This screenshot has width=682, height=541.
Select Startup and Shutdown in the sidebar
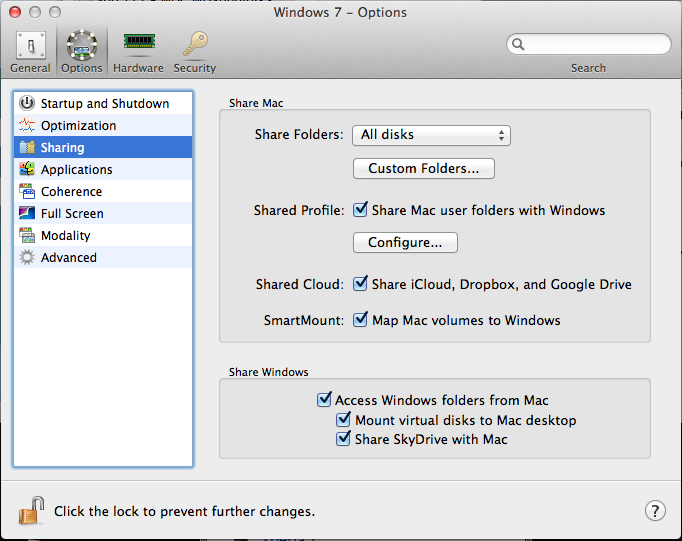pyautogui.click(x=103, y=103)
